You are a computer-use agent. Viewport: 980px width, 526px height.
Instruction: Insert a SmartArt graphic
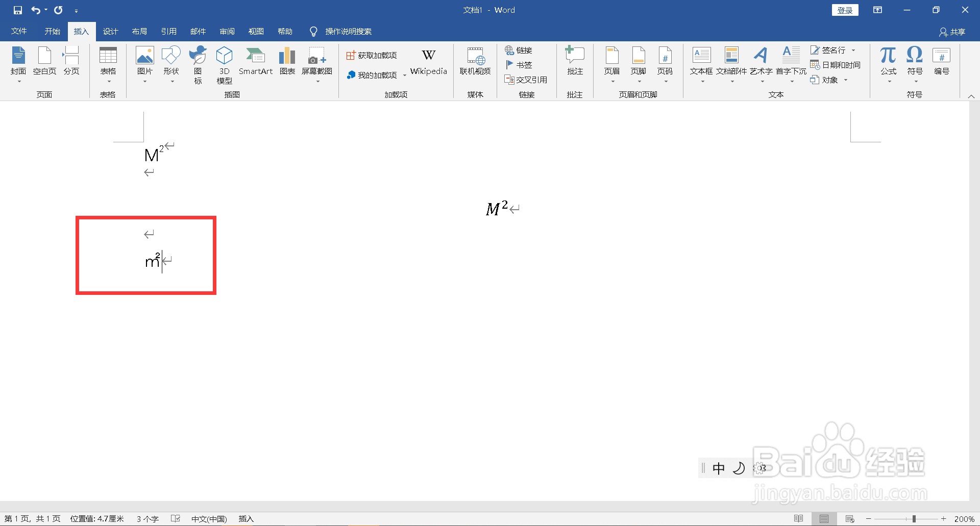pos(256,61)
